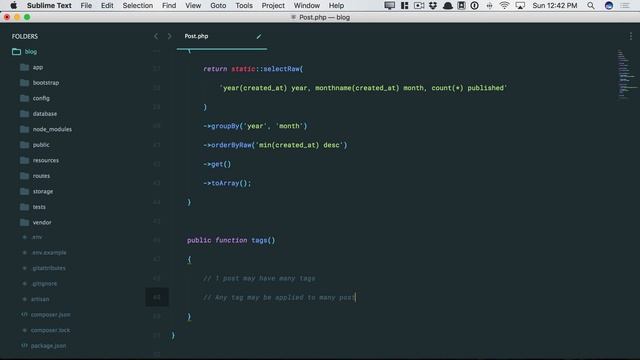Viewport: 640px width, 360px height.
Task: Click the clock showing Sun 12:42 PM
Action: point(555,5)
